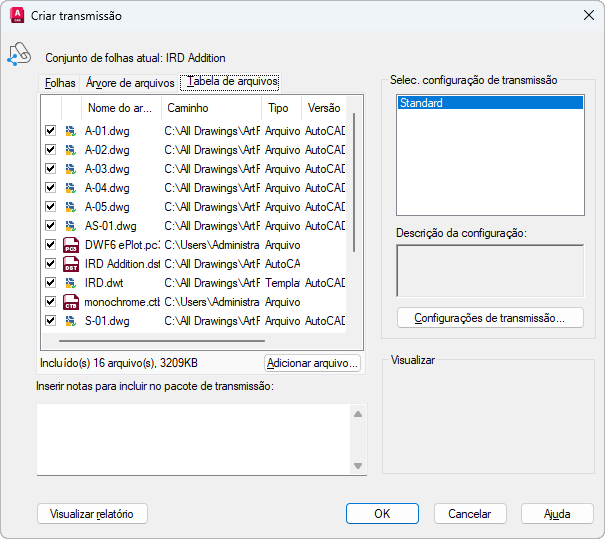Click the sheet set icon beside the title
605x539 pixels.
[19, 55]
